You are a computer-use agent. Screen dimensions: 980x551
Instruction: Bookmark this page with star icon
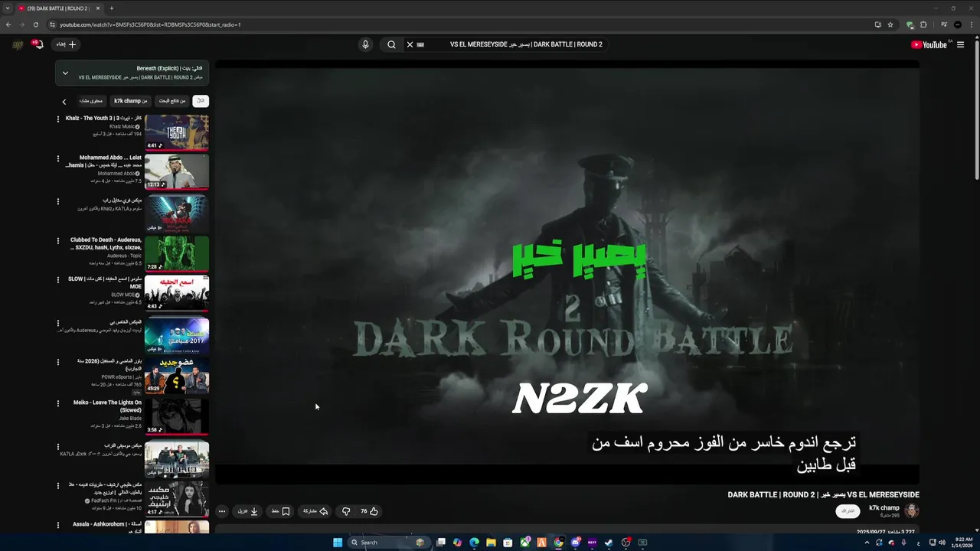pos(890,24)
